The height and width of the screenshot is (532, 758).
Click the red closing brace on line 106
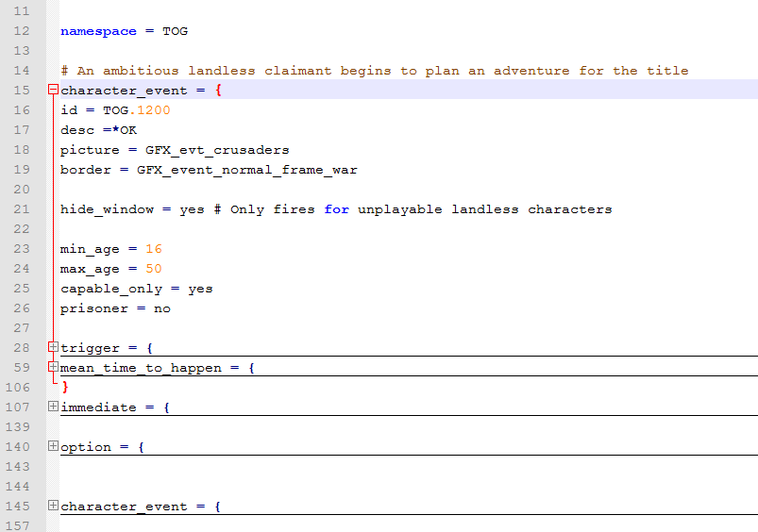[65, 388]
